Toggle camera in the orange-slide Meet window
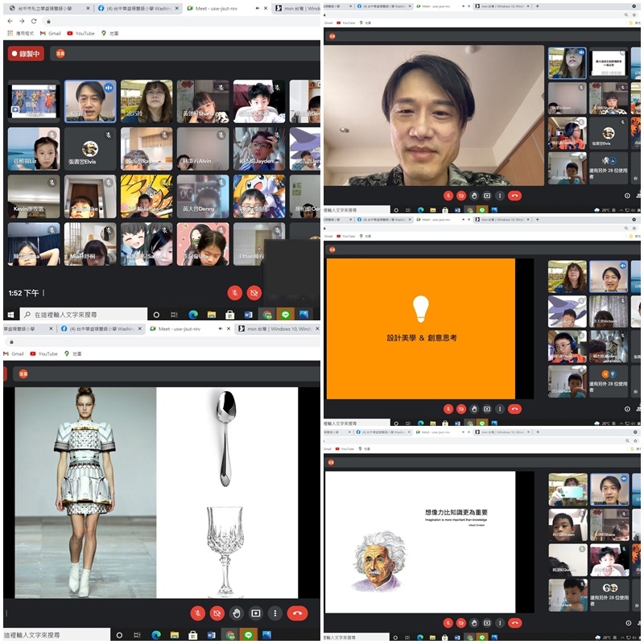Viewport: 644px width, 644px height. [x=461, y=409]
